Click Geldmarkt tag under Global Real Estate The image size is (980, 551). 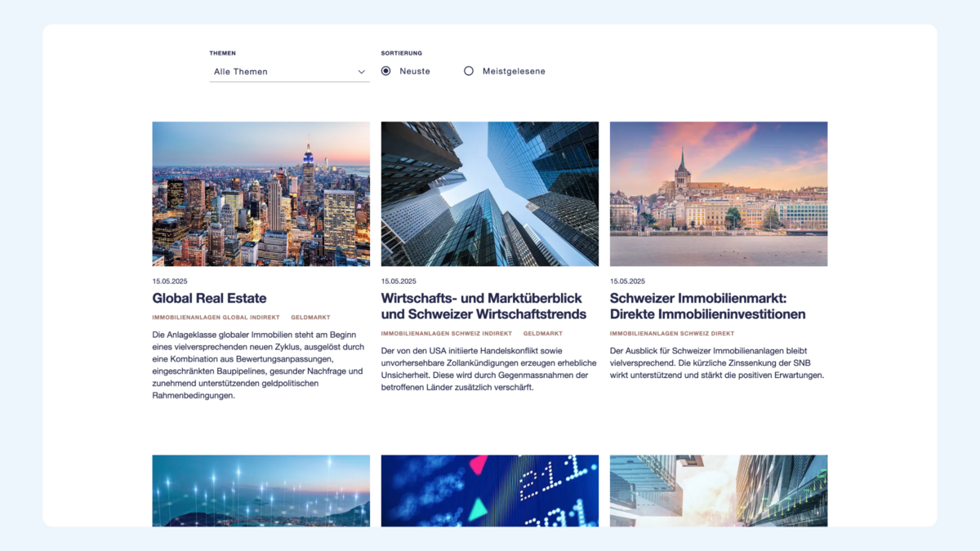311,318
